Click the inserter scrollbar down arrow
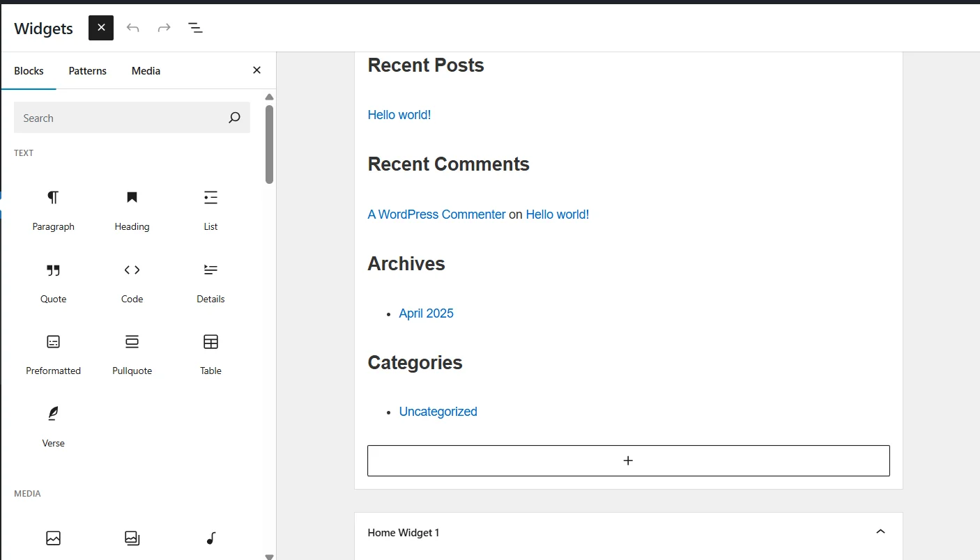980x560 pixels. tap(269, 556)
